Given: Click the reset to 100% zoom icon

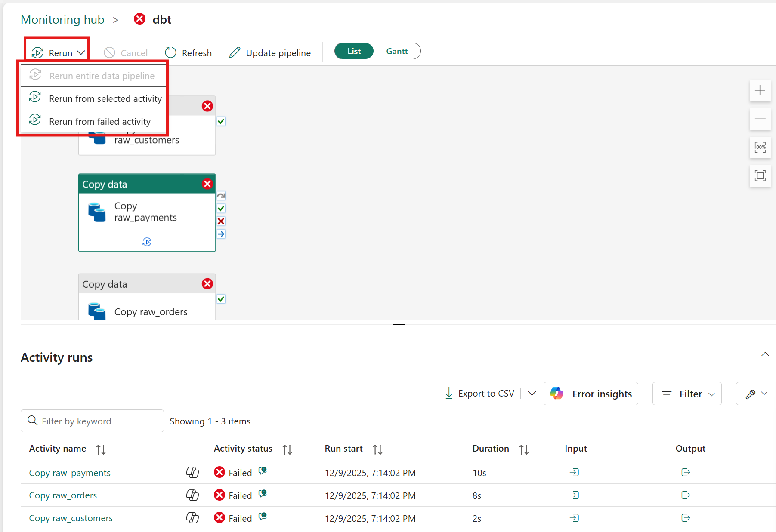Looking at the screenshot, I should click(x=760, y=148).
